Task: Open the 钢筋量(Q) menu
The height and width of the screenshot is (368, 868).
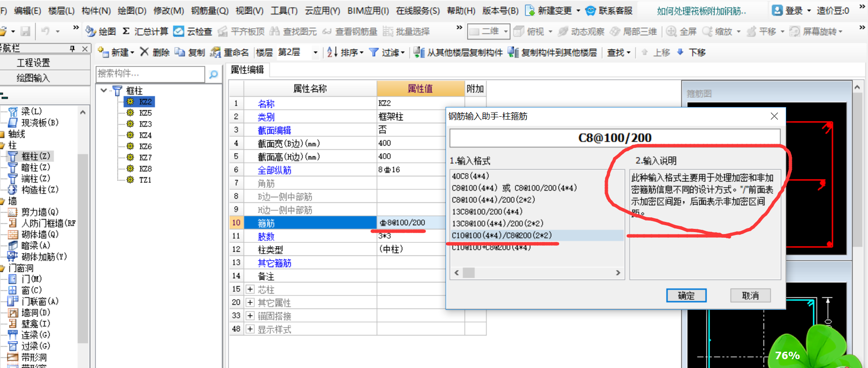Action: [x=210, y=10]
